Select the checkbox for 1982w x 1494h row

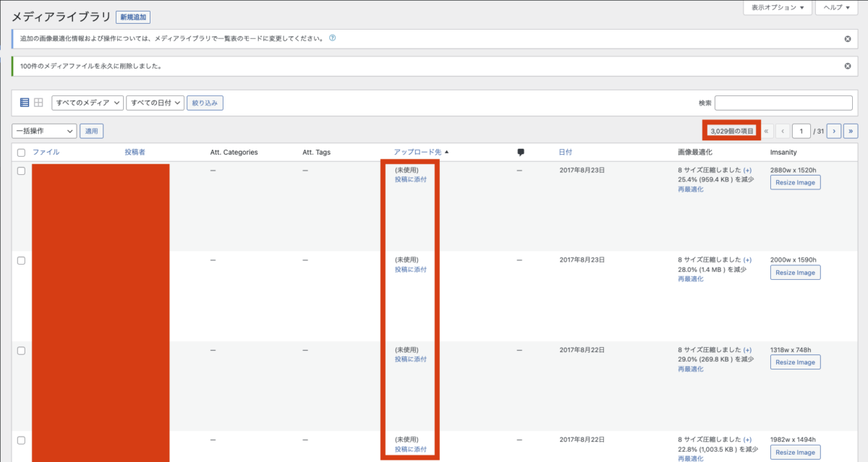(x=21, y=440)
